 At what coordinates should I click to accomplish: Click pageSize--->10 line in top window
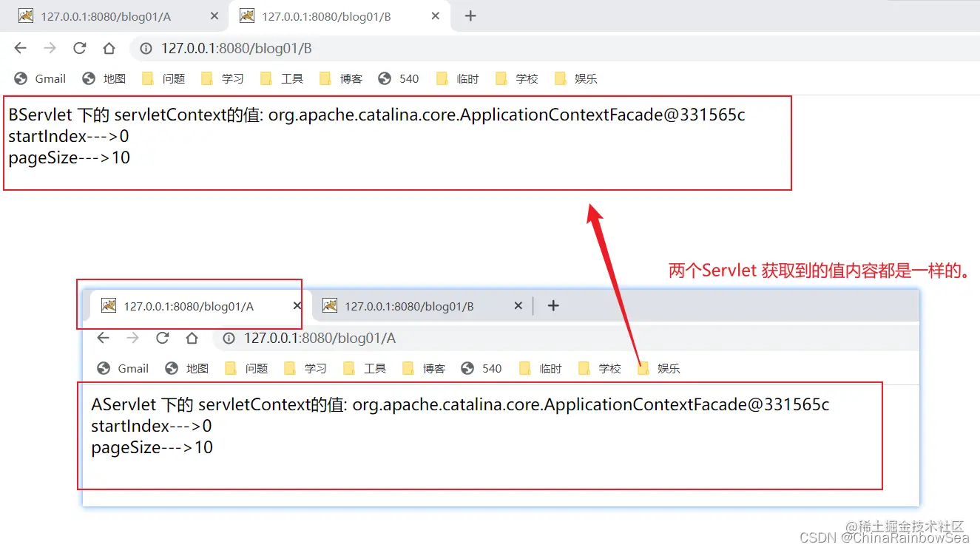click(70, 157)
